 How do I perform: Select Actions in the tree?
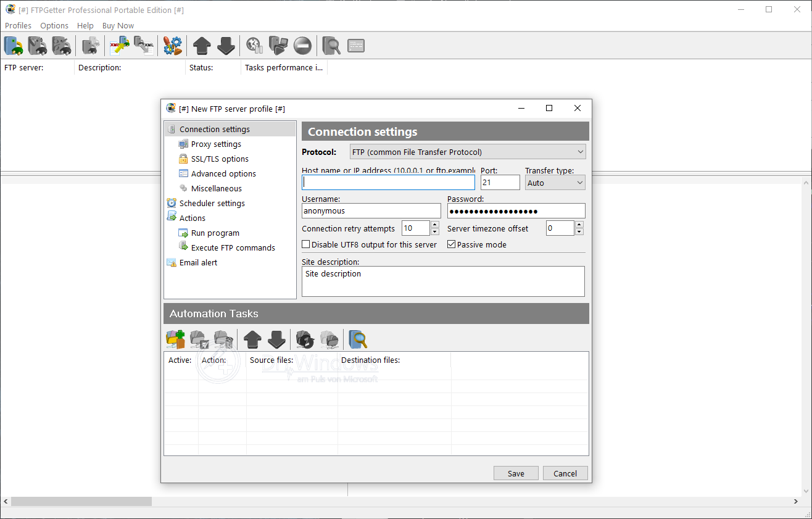click(193, 218)
